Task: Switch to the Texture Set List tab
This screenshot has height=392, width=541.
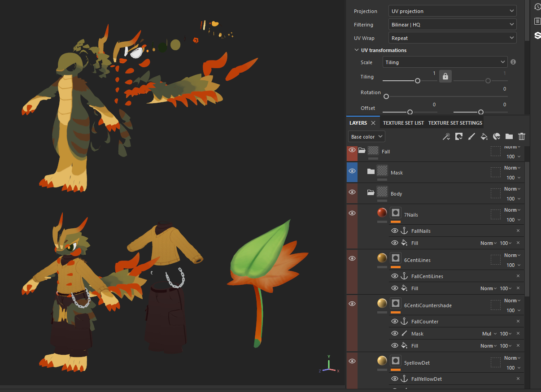Action: pyautogui.click(x=403, y=123)
